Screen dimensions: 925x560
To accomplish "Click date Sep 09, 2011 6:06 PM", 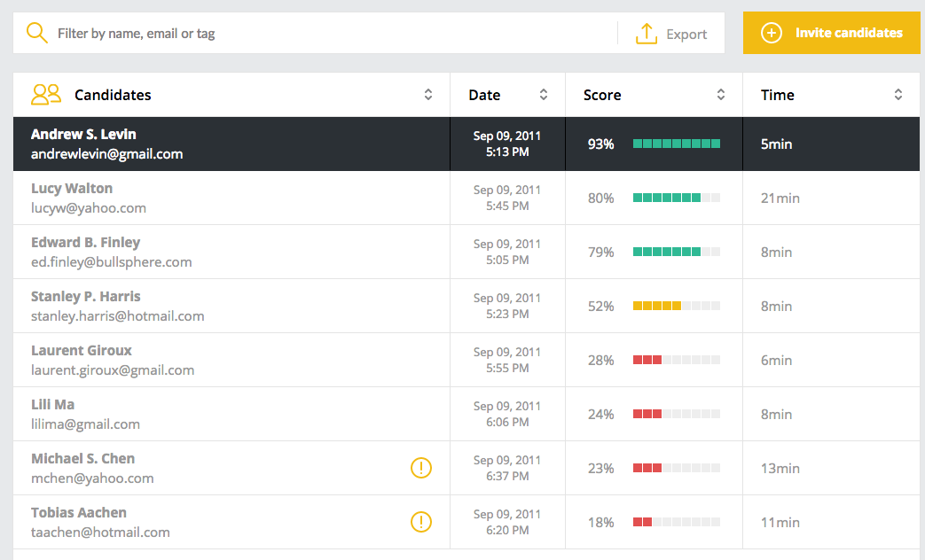I will click(x=507, y=414).
